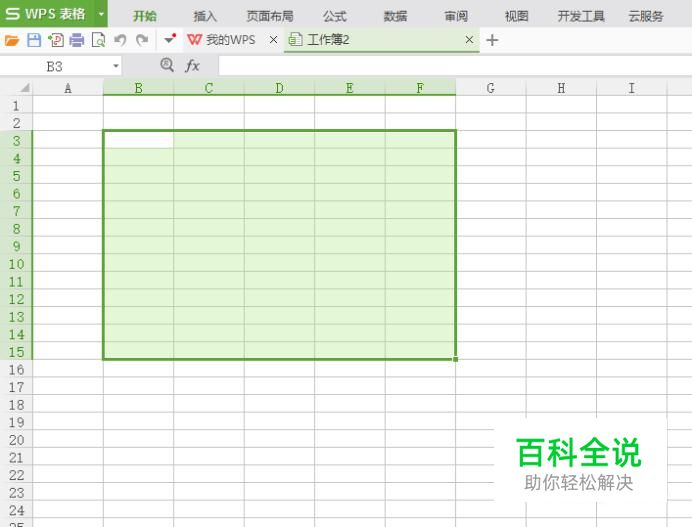The width and height of the screenshot is (692, 527).
Task: Select column E header
Action: 350,88
